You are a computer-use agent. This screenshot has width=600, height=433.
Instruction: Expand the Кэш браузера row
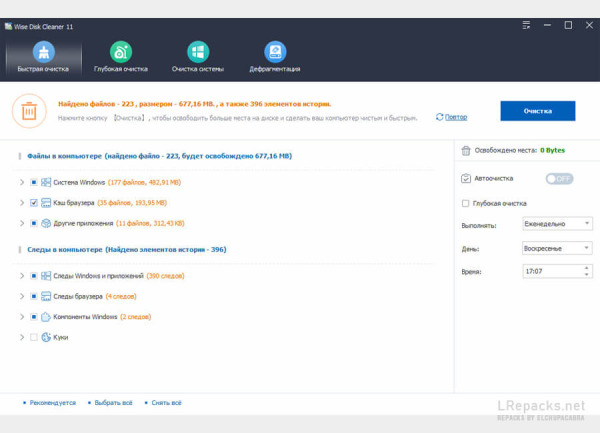[22, 203]
